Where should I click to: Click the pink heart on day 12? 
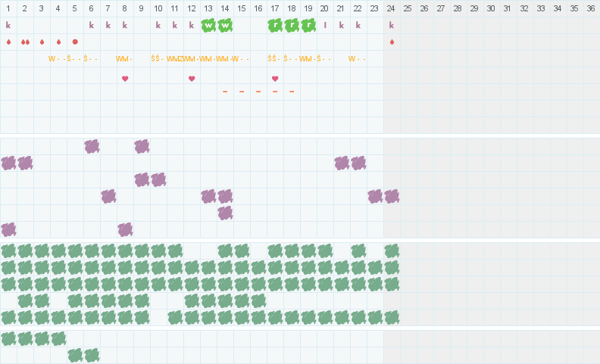tap(192, 78)
